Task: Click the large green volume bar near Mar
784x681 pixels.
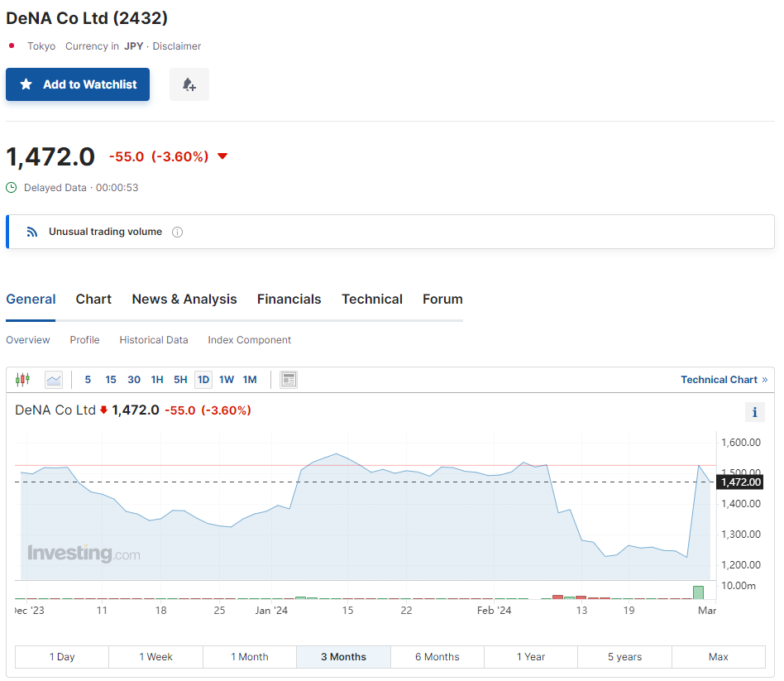Action: (x=698, y=592)
